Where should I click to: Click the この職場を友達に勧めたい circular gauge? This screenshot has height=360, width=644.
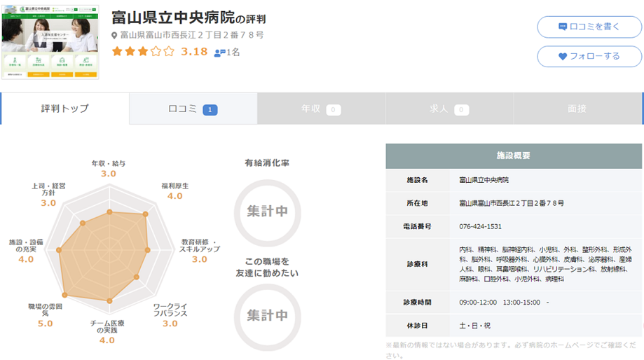point(267,315)
